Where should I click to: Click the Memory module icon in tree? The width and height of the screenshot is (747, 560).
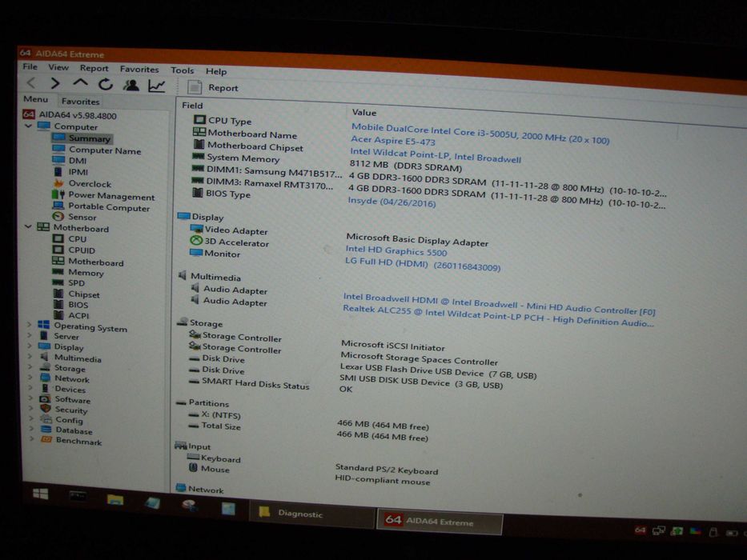coord(58,272)
